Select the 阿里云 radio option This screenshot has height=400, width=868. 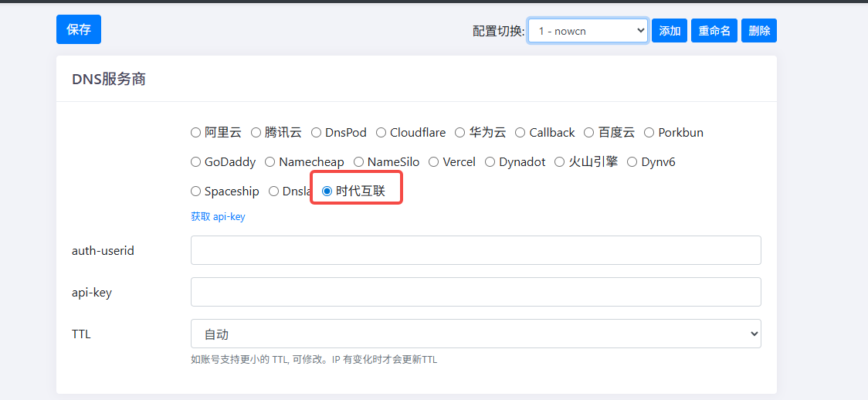[x=196, y=133]
